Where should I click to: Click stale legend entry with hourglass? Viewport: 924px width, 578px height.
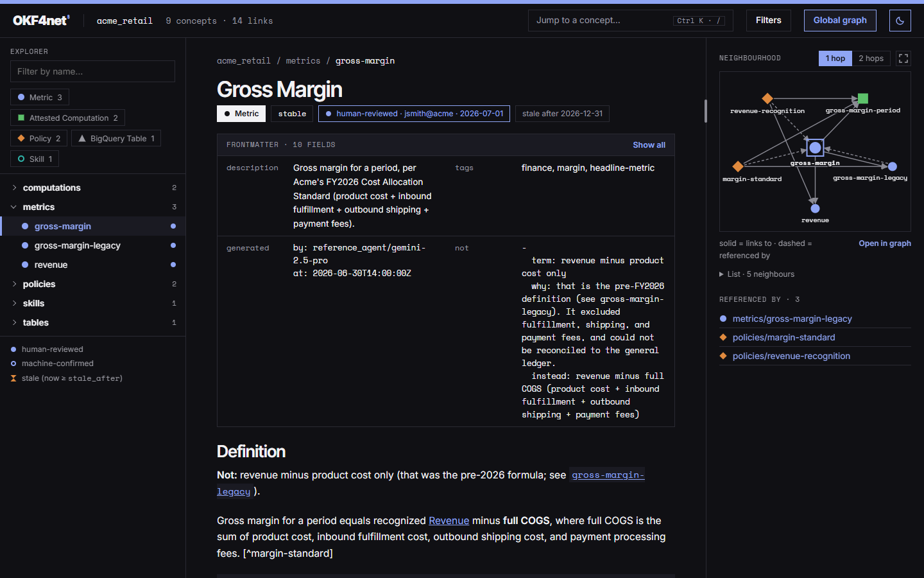[x=66, y=378]
